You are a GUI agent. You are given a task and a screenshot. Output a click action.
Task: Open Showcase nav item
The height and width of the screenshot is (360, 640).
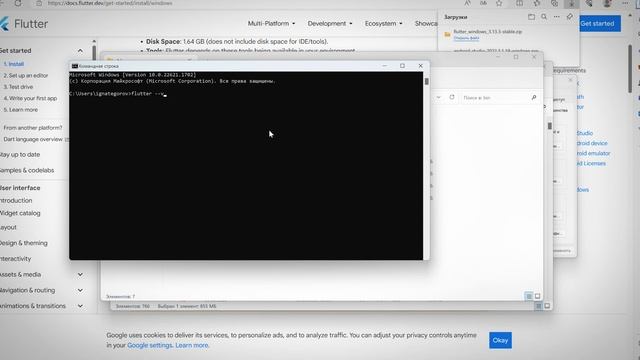point(426,24)
